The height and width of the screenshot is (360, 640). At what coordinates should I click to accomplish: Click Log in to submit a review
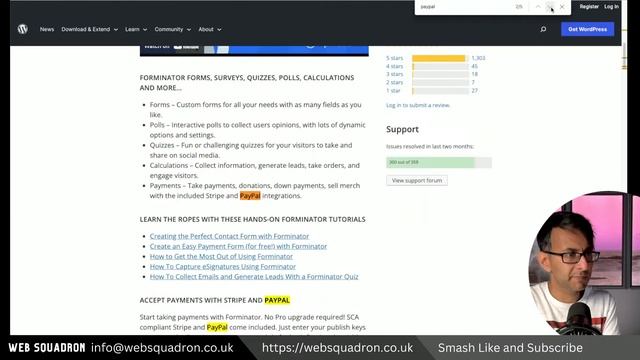[x=418, y=105]
